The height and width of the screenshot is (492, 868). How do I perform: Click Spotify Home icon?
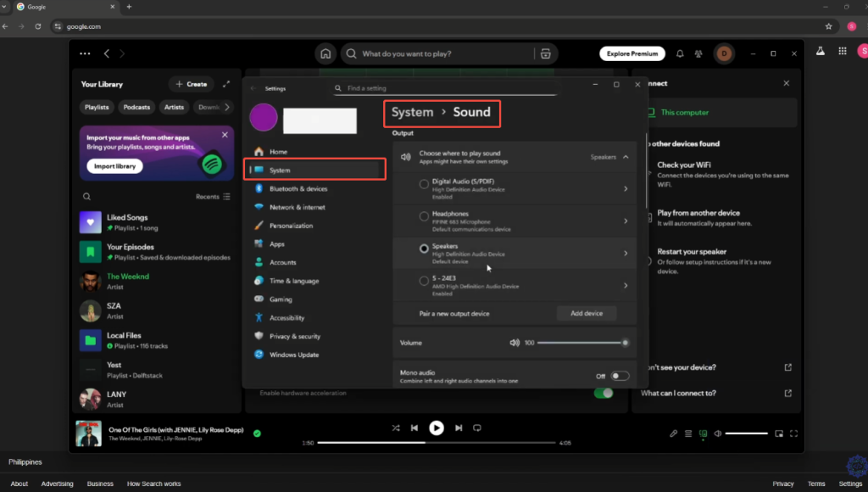pyautogui.click(x=325, y=53)
